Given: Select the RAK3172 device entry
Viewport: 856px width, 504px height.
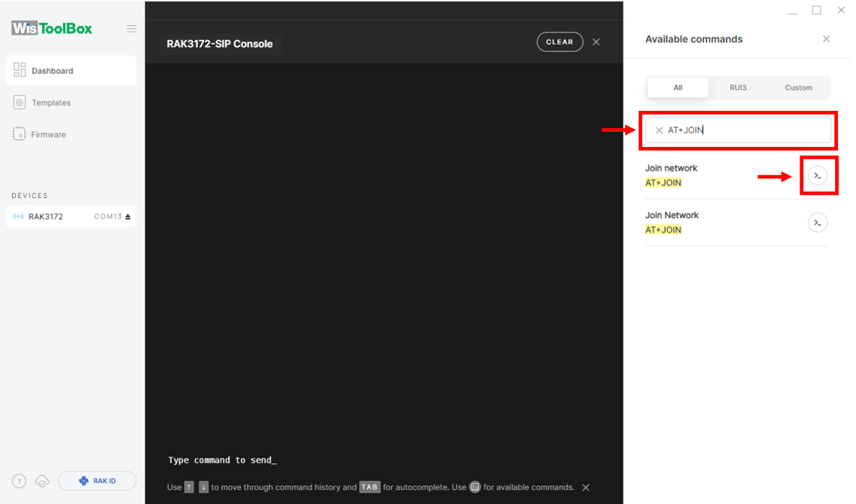Looking at the screenshot, I should (x=71, y=217).
